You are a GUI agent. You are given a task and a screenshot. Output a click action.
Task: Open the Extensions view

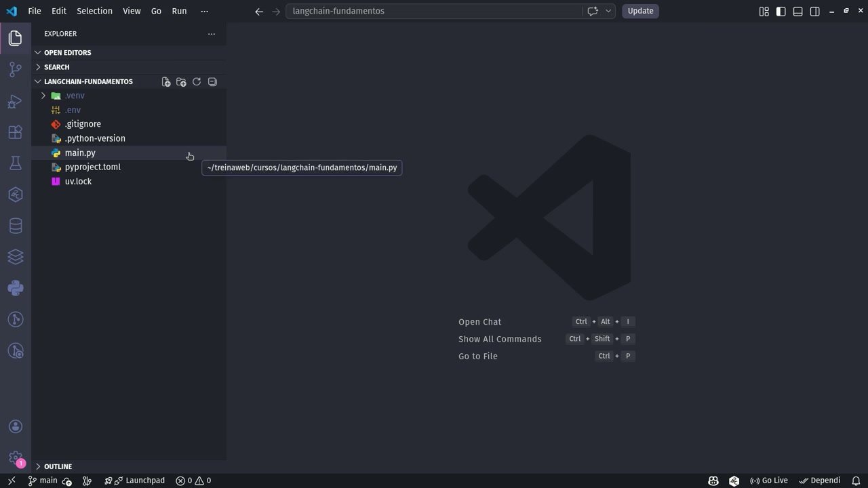tap(15, 132)
